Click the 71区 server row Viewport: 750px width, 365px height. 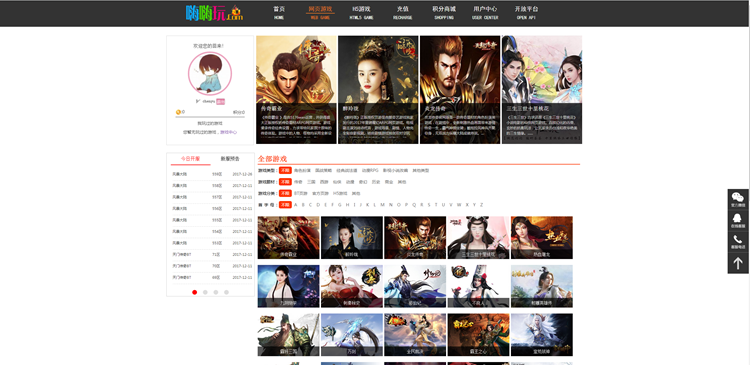point(211,254)
